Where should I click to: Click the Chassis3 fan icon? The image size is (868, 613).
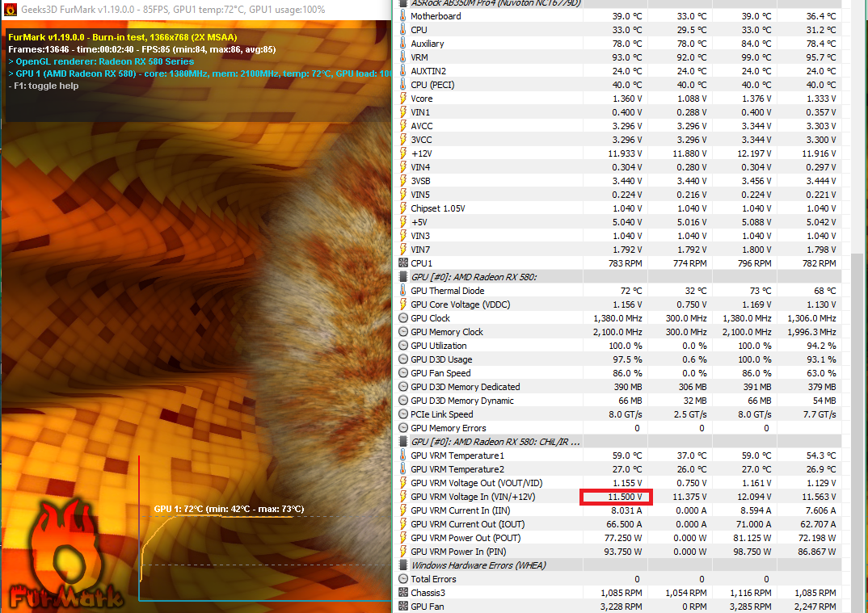pos(403,593)
